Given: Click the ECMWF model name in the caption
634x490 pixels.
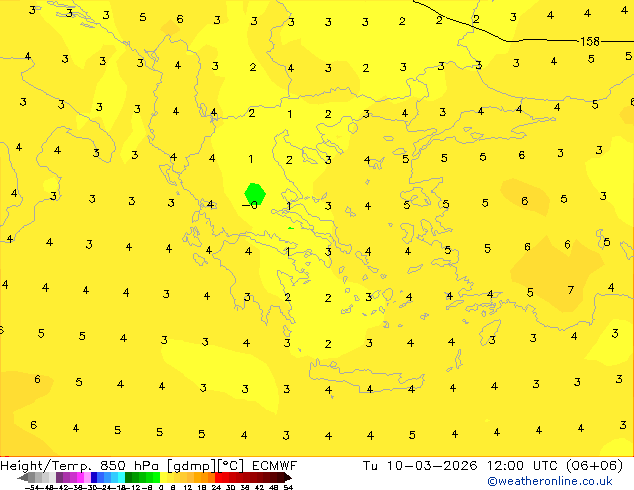Looking at the screenshot, I should (275, 466).
